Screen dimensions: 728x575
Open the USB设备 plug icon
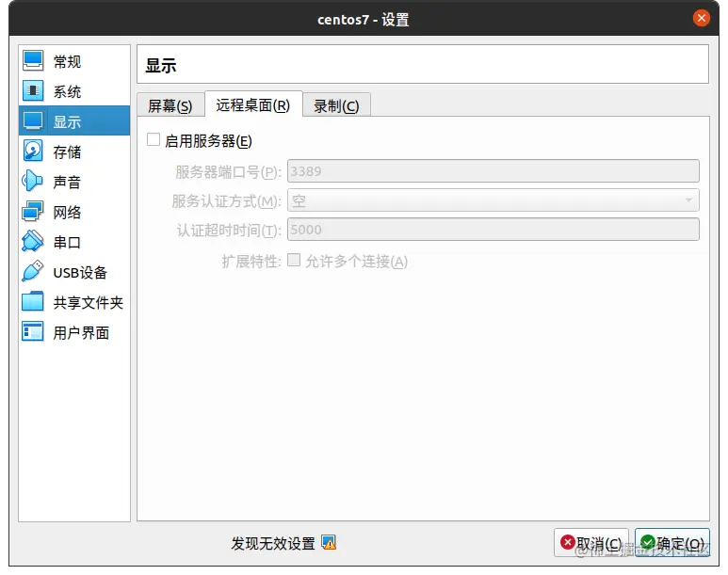click(x=33, y=272)
